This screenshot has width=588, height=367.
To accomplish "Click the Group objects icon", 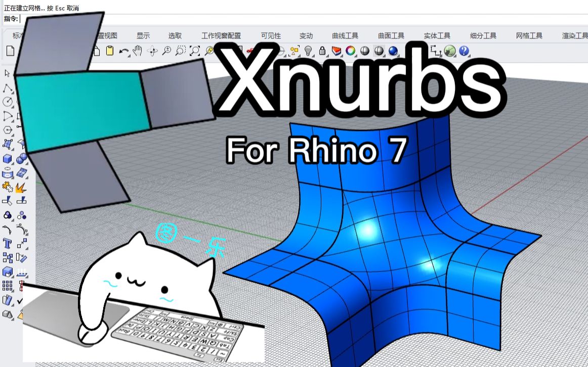I will (7, 215).
